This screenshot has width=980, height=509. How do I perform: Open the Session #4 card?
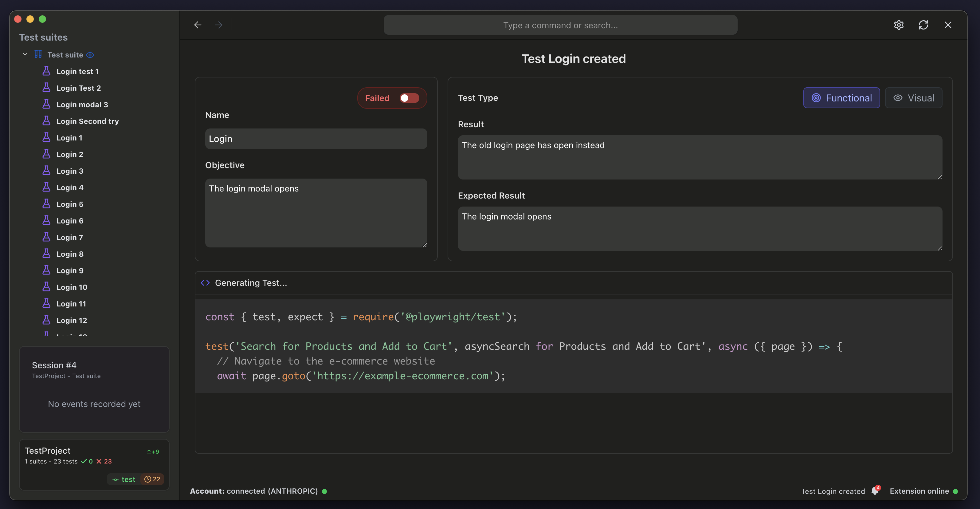pos(94,389)
